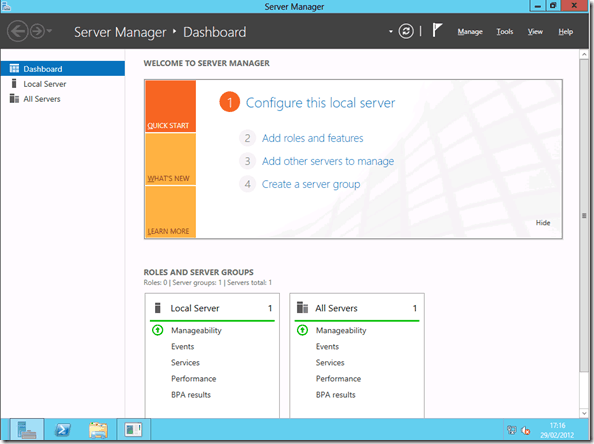
Task: Click the Server Manager title bar icon
Action: click(x=6, y=6)
